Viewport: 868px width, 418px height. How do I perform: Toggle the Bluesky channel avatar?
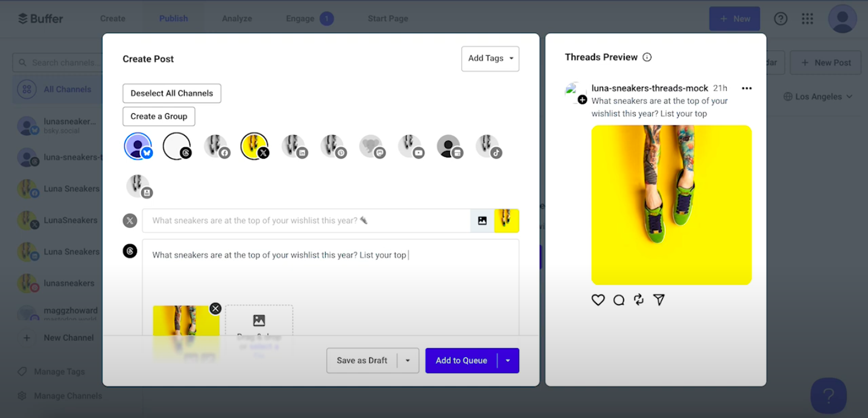[x=138, y=147]
